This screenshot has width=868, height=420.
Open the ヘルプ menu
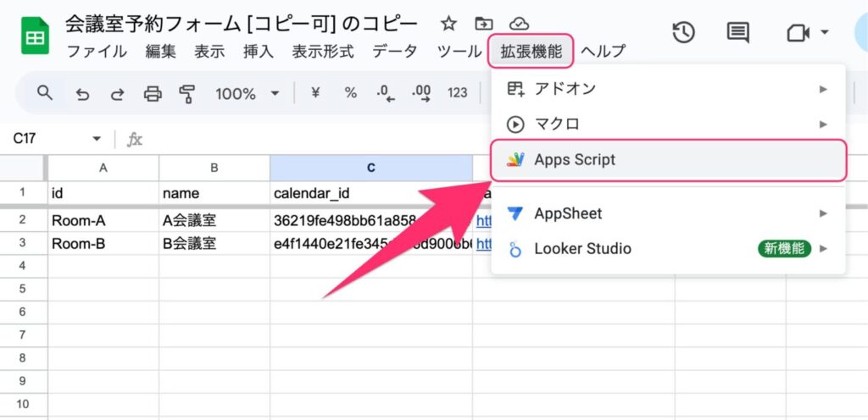(604, 52)
